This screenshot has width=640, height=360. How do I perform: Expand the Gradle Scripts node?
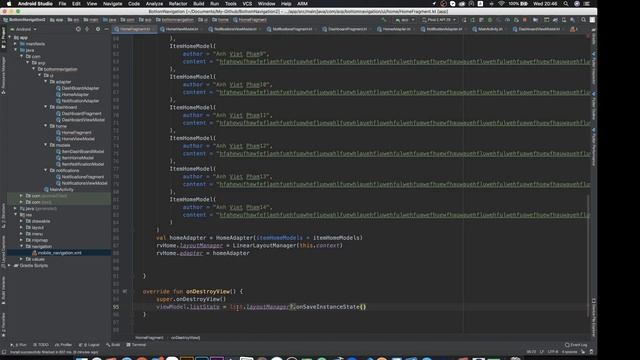(x=9, y=265)
